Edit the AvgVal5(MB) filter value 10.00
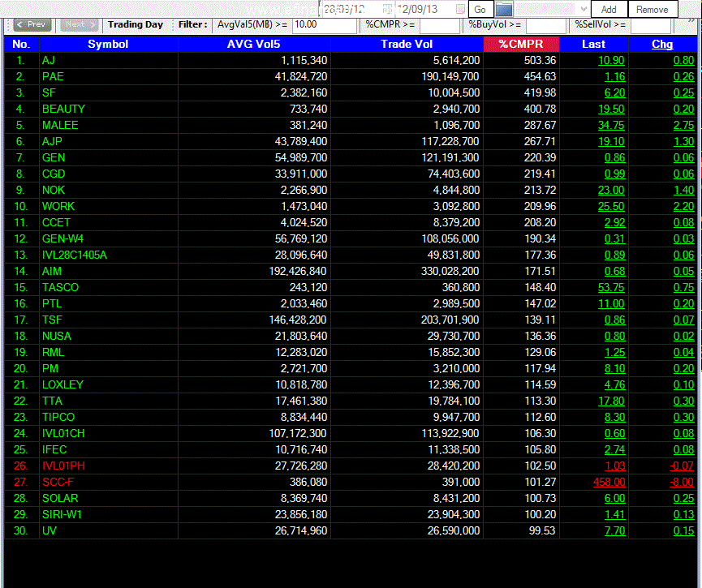Viewport: 702px width, 588px height. 324,25
